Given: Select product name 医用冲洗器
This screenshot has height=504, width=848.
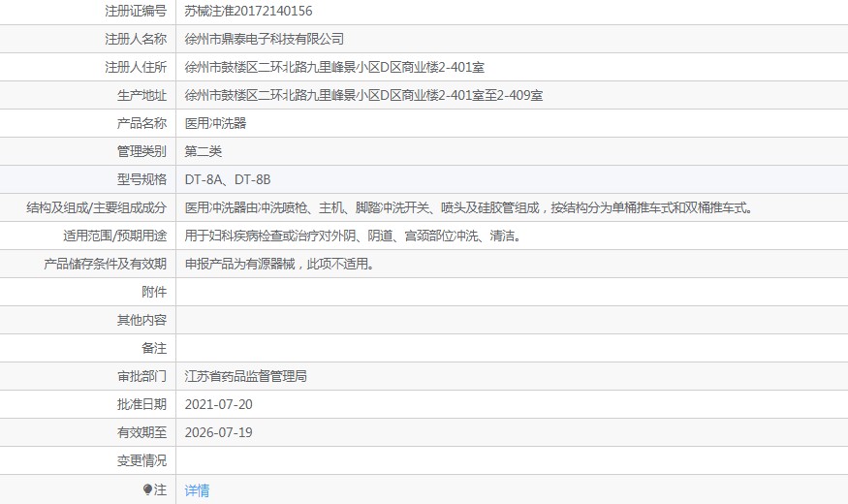Looking at the screenshot, I should [x=215, y=123].
